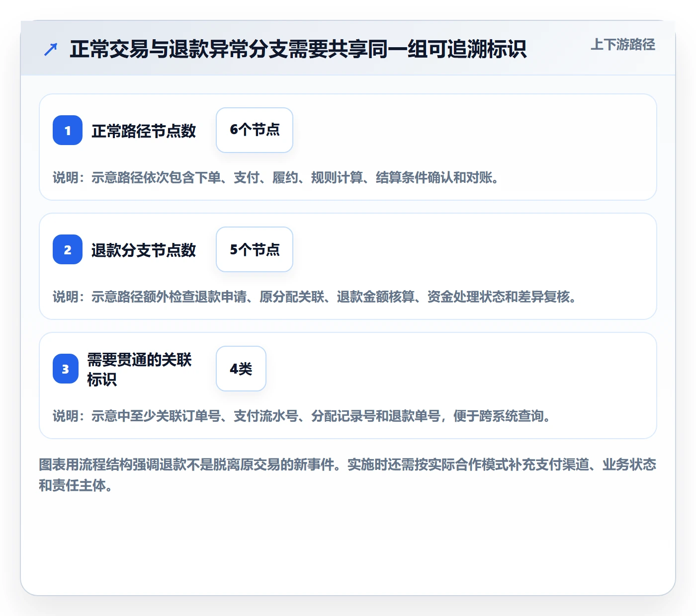Click the footer paragraph starting 图表用流程结构
The image size is (696, 616).
[x=348, y=475]
